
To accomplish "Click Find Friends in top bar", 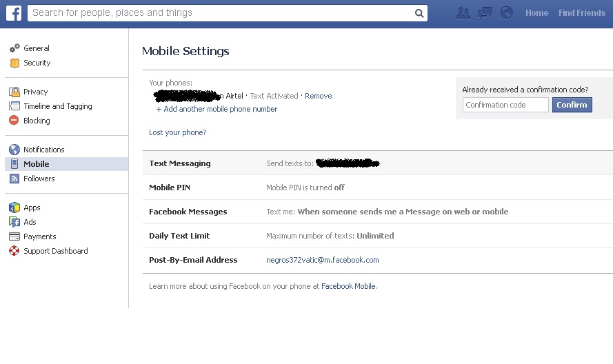I will click(582, 13).
